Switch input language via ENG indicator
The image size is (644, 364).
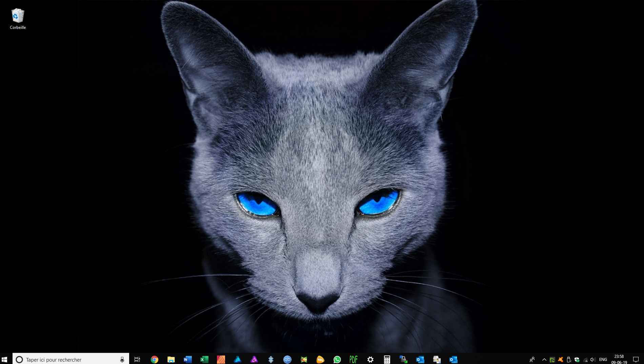(x=603, y=360)
